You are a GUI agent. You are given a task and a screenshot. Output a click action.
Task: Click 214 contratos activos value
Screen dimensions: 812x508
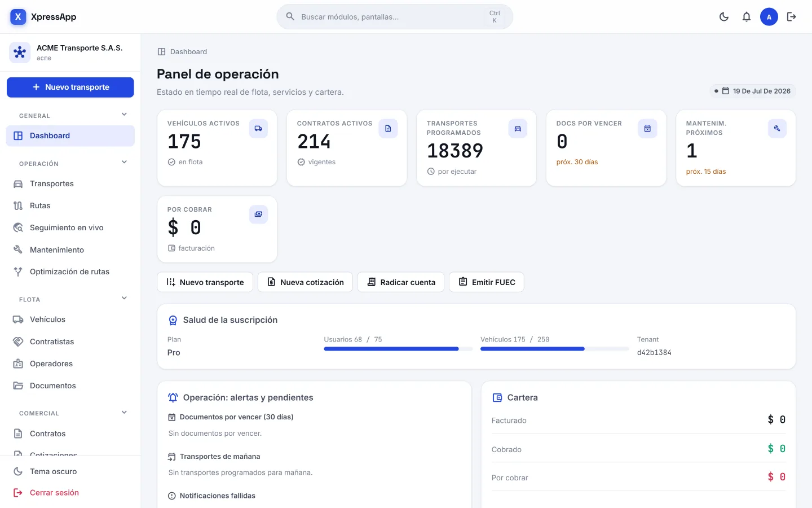(314, 141)
